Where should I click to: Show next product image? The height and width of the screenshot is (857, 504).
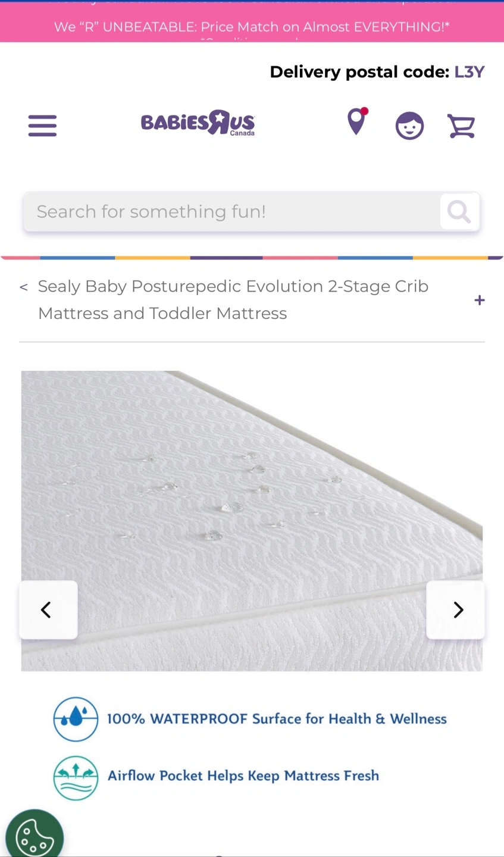[x=456, y=610]
